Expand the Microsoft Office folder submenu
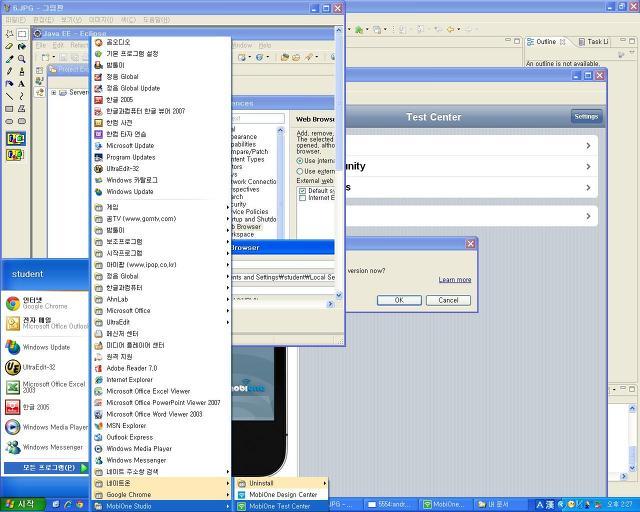The height and width of the screenshot is (512, 640). point(161,311)
